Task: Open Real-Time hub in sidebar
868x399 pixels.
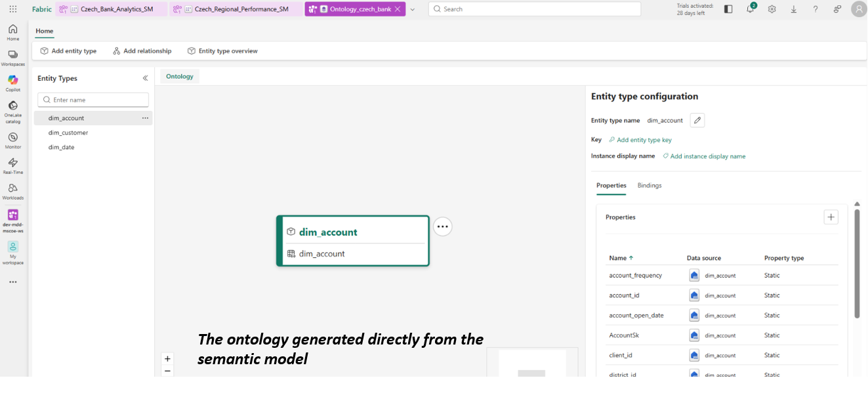Action: point(12,164)
